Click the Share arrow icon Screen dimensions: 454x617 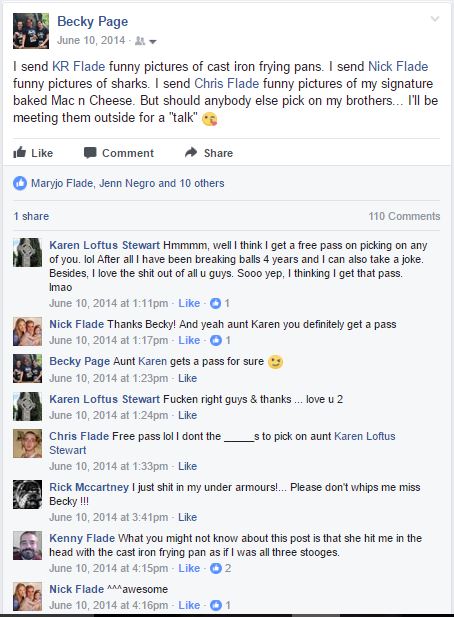click(x=191, y=152)
